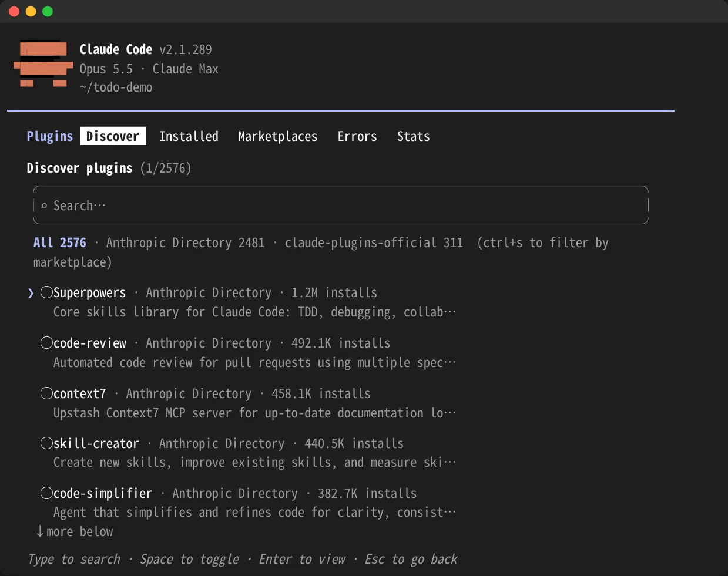728x576 pixels.
Task: Click the v2.1.289 version text
Action: pyautogui.click(x=186, y=49)
